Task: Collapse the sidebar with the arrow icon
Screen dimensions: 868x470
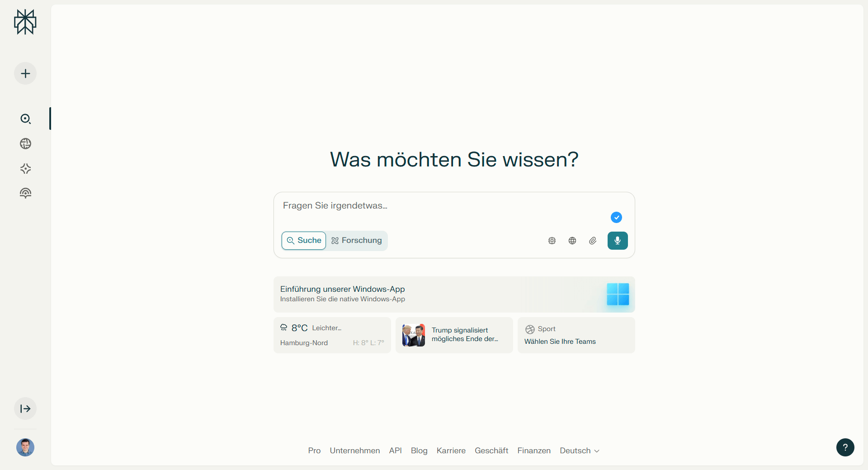Action: 25,408
